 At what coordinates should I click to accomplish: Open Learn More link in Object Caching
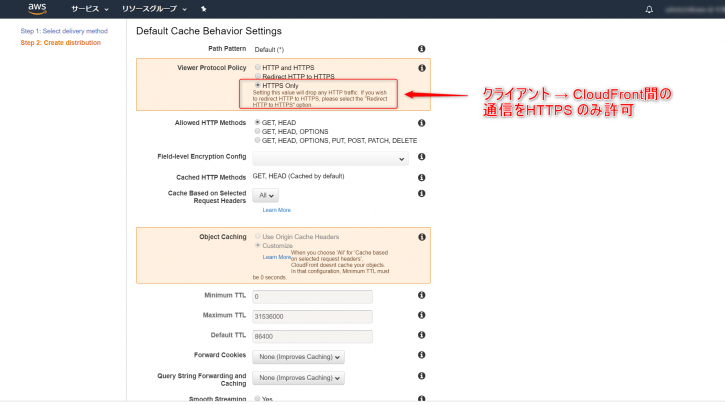click(276, 257)
